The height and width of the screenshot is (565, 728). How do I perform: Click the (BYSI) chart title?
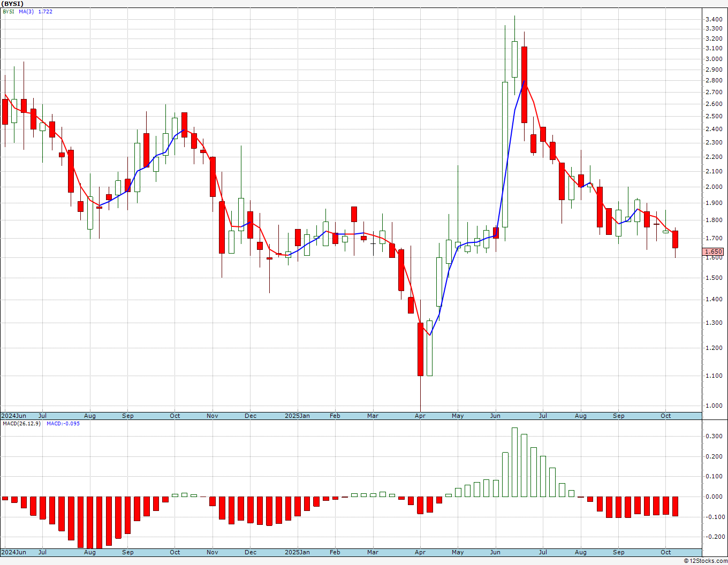[x=12, y=4]
